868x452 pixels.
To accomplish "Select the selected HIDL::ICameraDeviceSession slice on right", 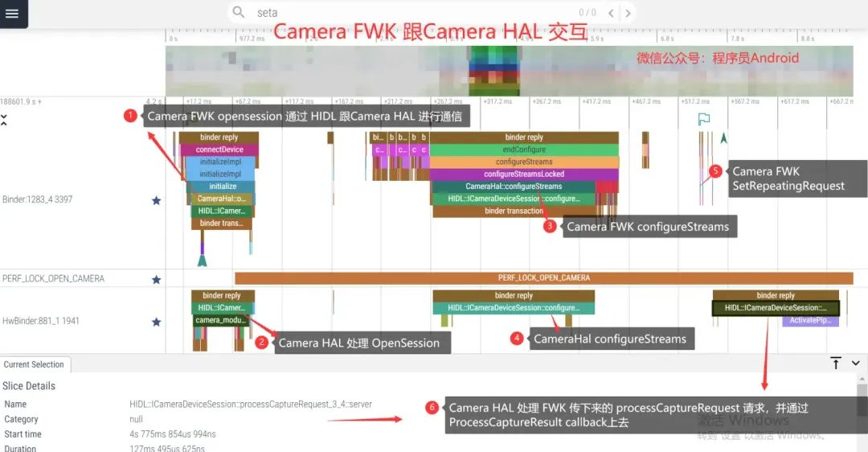I will coord(776,307).
